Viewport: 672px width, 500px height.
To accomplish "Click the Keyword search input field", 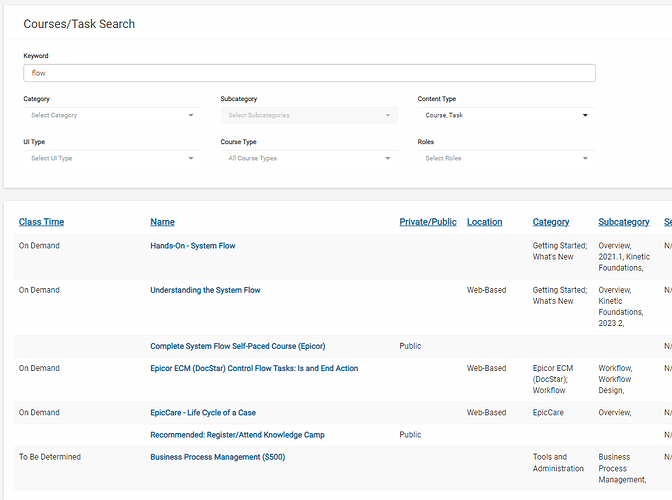I will click(x=309, y=73).
